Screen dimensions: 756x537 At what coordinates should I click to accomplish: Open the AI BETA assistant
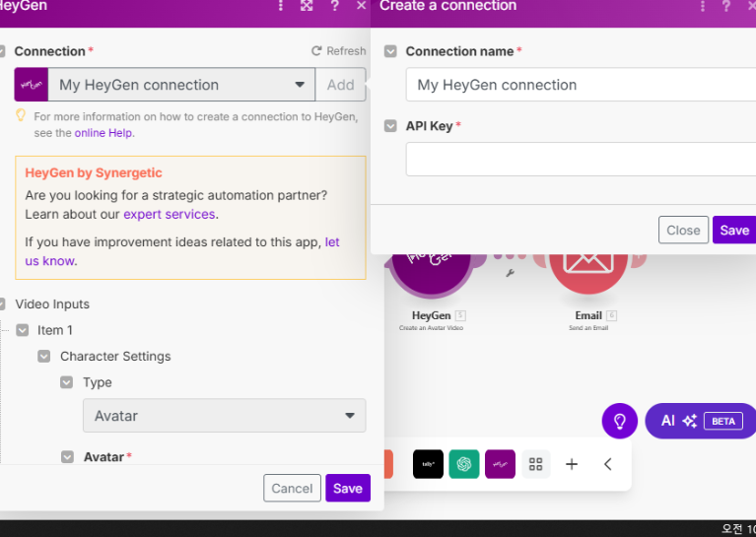701,421
